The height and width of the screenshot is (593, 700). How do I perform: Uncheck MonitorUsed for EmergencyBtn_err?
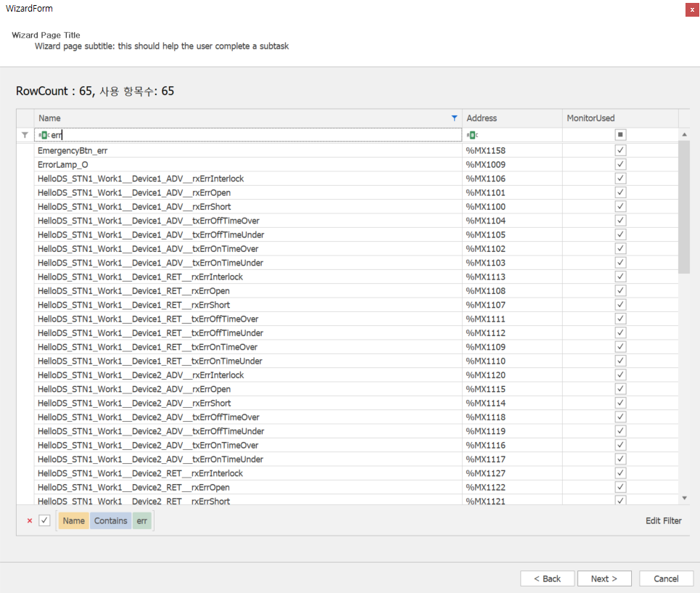click(620, 150)
